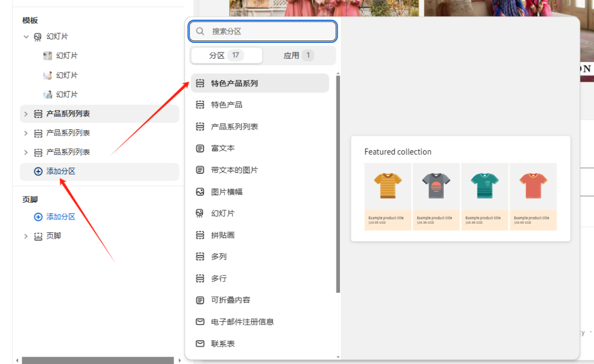Click the magnifier icon in search bar
594x364 pixels.
200,31
